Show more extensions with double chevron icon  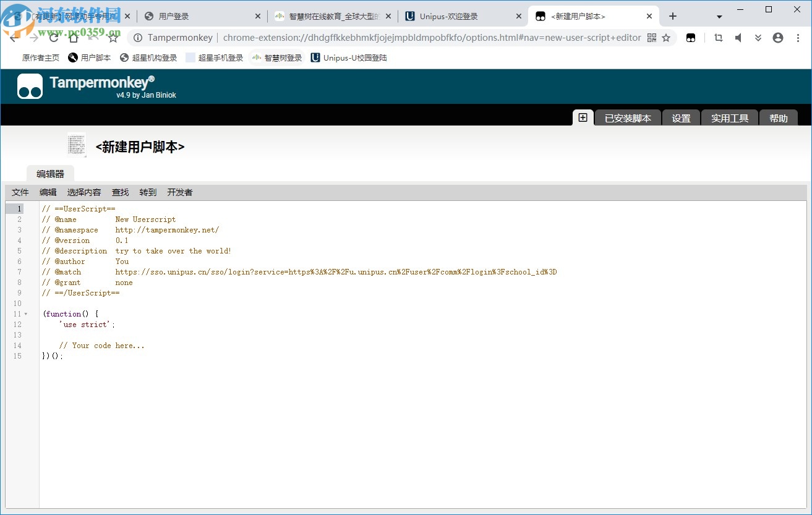[758, 38]
